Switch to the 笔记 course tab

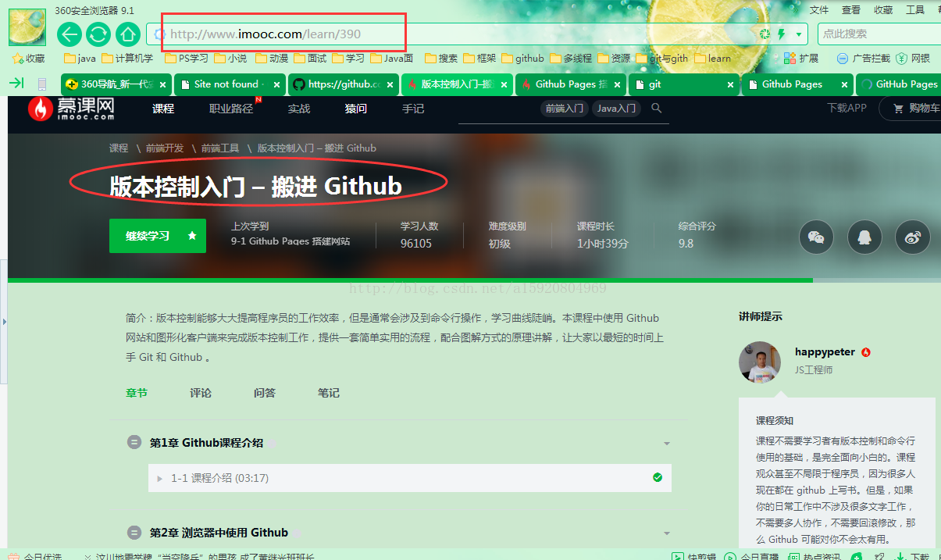coord(329,393)
